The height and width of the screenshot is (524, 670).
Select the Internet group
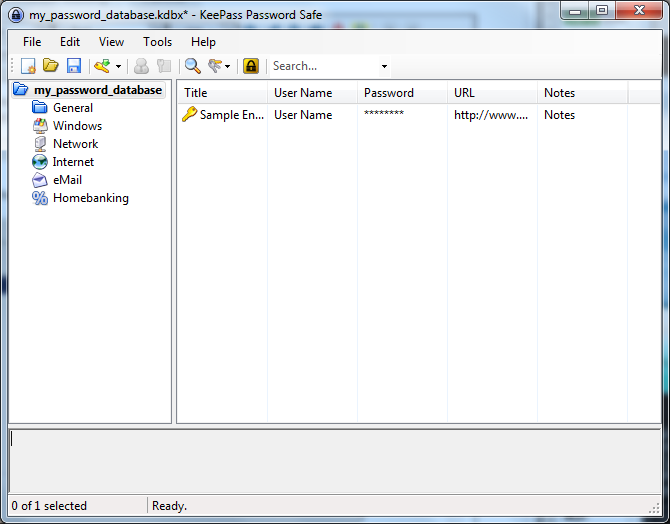pyautogui.click(x=73, y=162)
